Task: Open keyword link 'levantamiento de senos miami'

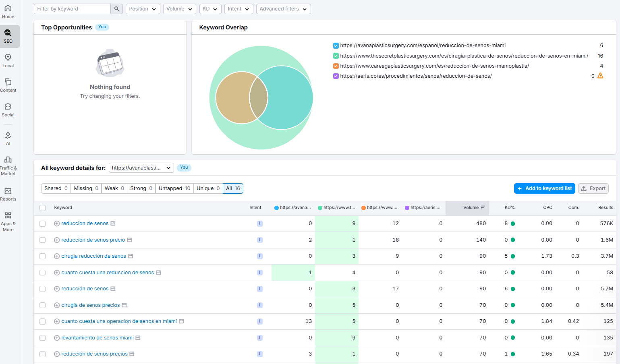Action: [97, 338]
